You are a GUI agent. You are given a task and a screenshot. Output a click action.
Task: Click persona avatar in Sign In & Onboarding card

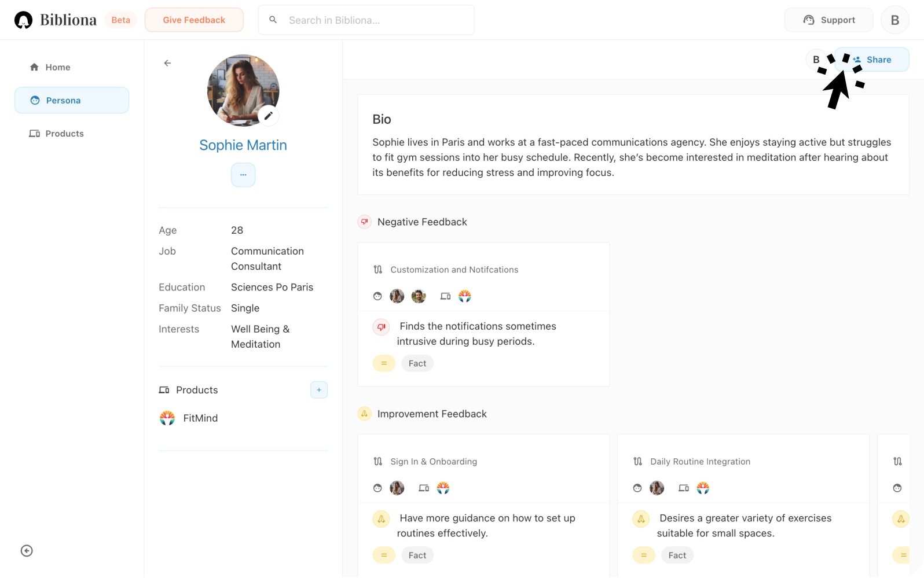[397, 488]
